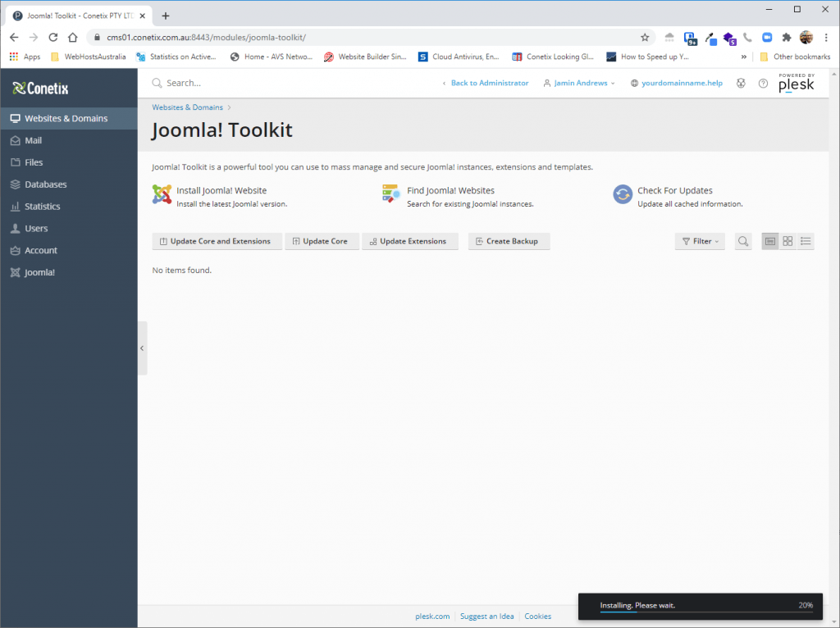
Task: Click the help question mark icon
Action: click(763, 84)
